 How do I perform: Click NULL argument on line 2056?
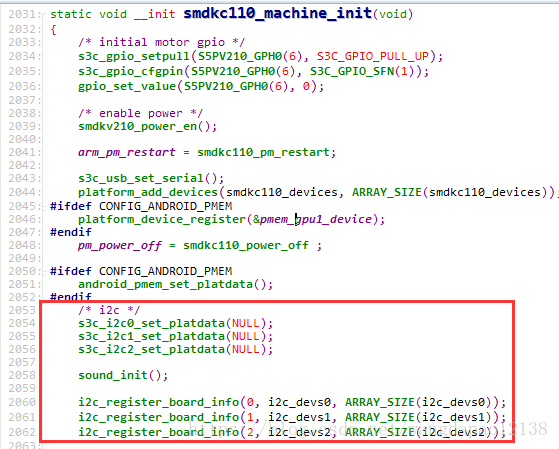point(246,349)
